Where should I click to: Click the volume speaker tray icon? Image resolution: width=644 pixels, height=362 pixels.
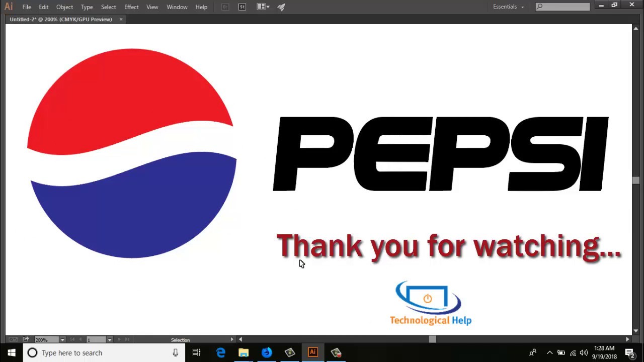click(584, 353)
